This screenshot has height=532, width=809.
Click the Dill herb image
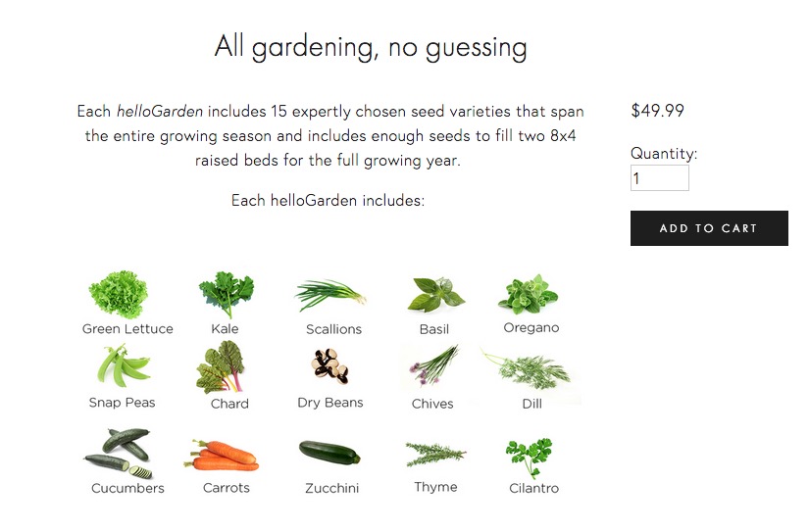pyautogui.click(x=531, y=370)
